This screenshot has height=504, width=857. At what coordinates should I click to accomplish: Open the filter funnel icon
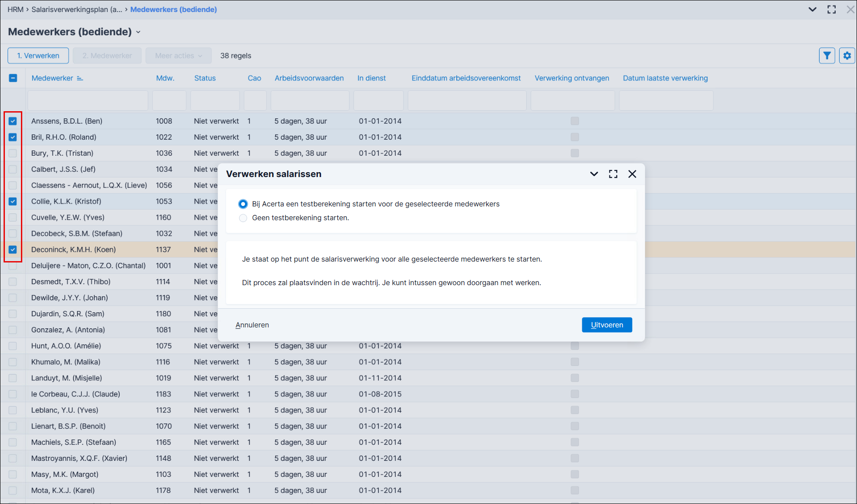point(827,56)
